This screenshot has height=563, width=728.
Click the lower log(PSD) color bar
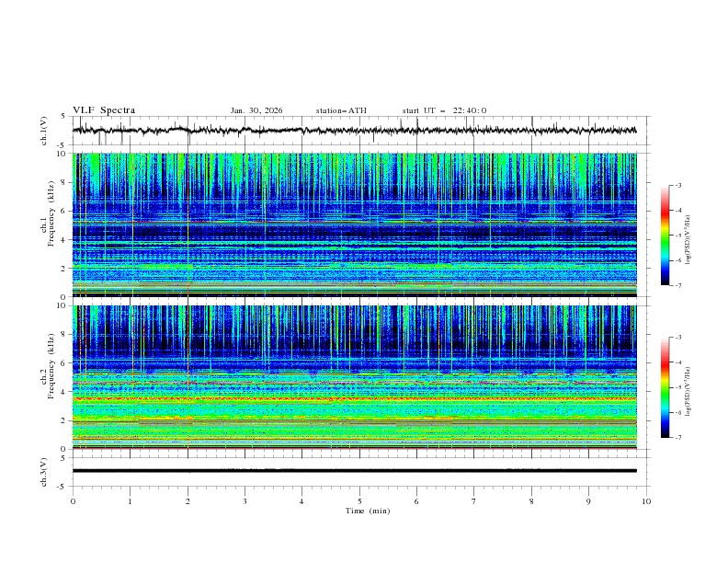pyautogui.click(x=665, y=387)
